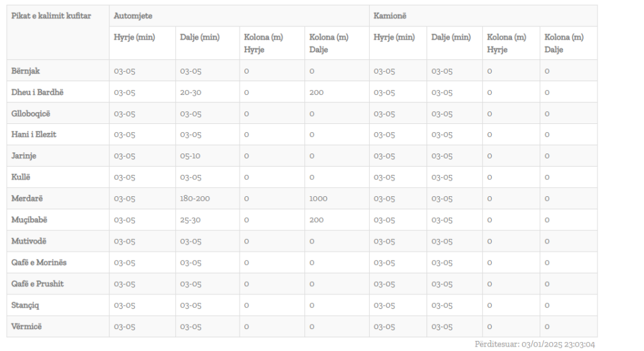Select the Dheu i Bardhë border crossing

[x=37, y=92]
